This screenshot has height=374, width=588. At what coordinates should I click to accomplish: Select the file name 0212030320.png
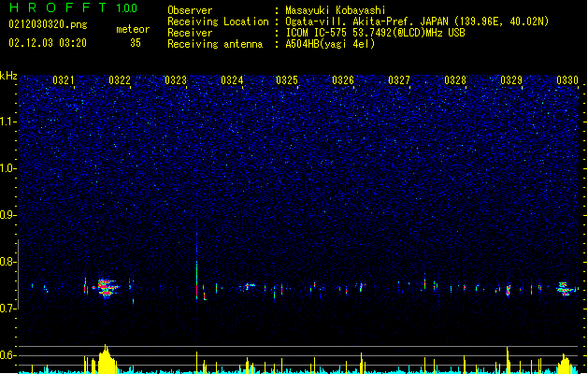[48, 24]
